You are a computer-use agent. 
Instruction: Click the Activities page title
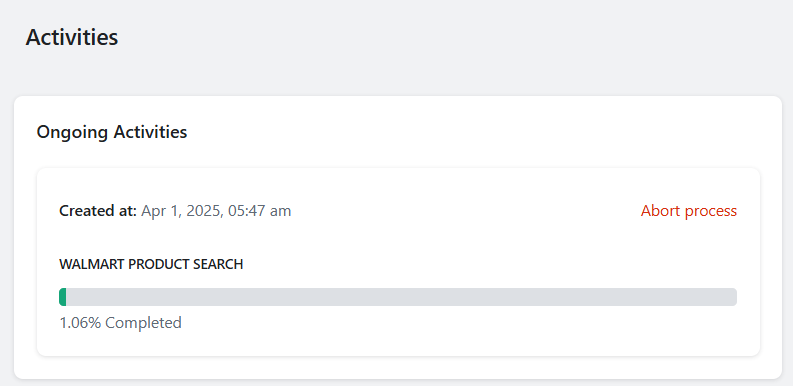click(x=72, y=37)
